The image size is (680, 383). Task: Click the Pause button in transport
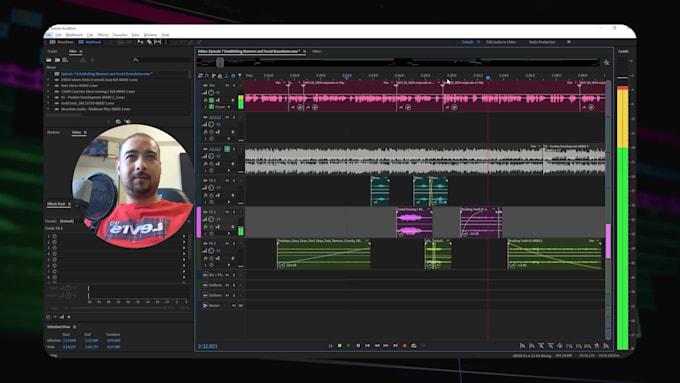click(358, 346)
